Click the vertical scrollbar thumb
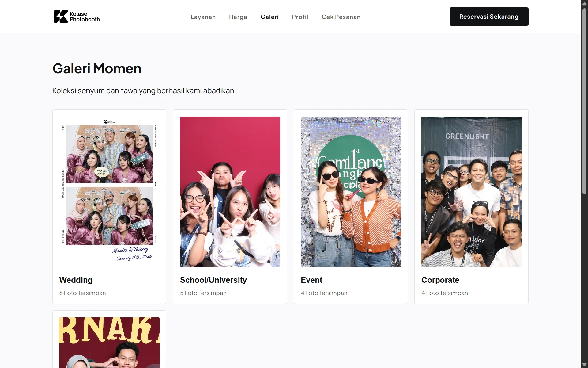Image resolution: width=588 pixels, height=368 pixels. tap(584, 101)
